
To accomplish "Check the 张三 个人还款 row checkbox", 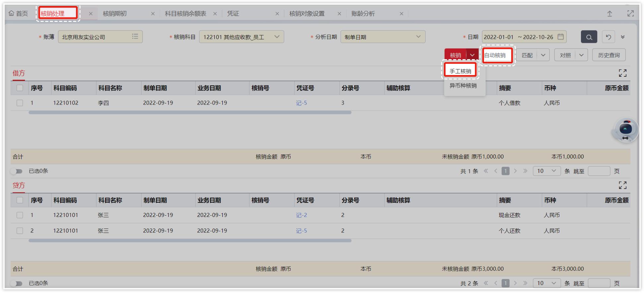I will pos(20,231).
